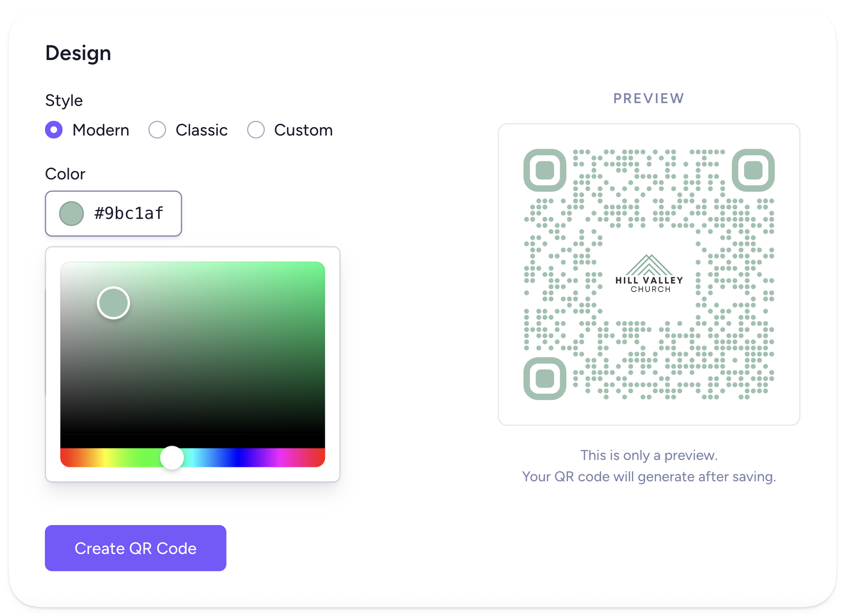845x616 pixels.
Task: Click the small color preview circle
Action: pyautogui.click(x=72, y=213)
